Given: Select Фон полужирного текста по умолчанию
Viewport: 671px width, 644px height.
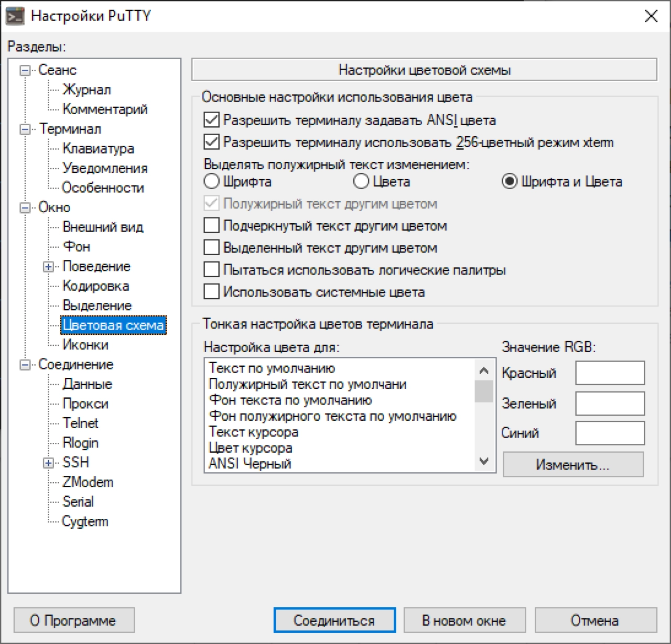Looking at the screenshot, I should click(340, 416).
